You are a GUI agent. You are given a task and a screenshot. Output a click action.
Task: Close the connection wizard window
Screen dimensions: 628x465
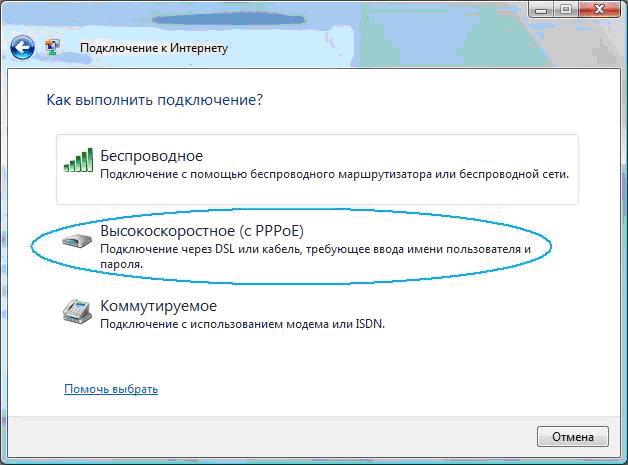(600, 9)
